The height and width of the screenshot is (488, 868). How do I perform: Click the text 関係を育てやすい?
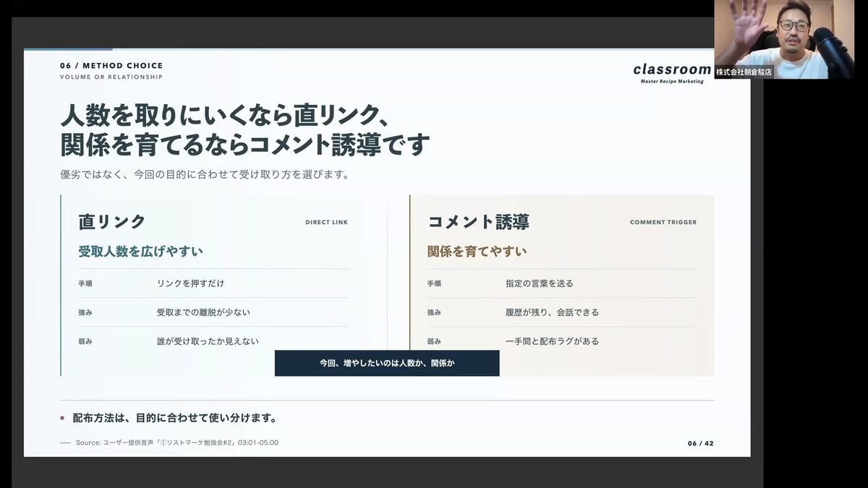477,252
